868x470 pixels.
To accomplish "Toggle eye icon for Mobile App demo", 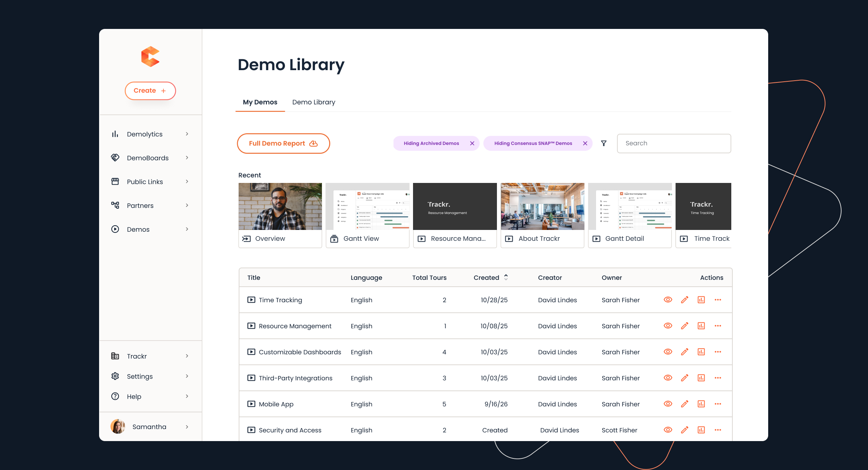I will click(668, 404).
